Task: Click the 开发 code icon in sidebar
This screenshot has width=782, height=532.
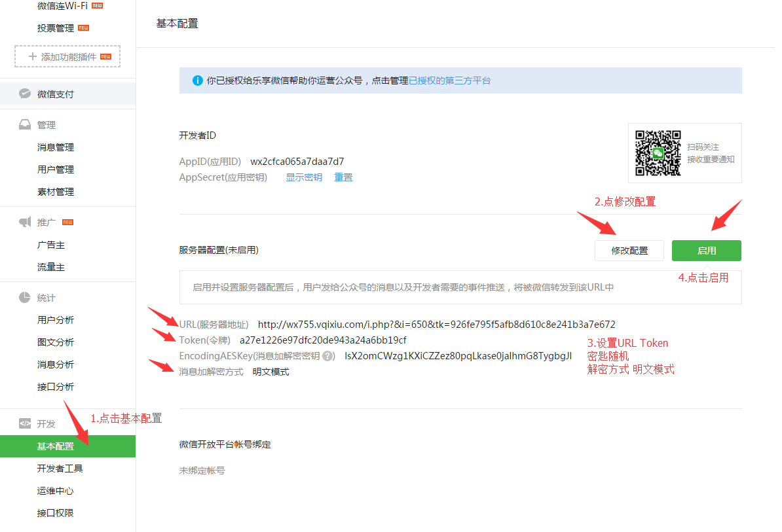Action: (x=25, y=423)
